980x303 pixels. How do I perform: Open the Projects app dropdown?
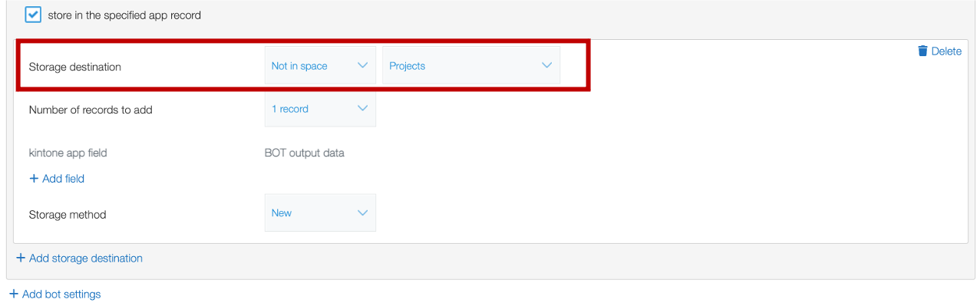471,65
